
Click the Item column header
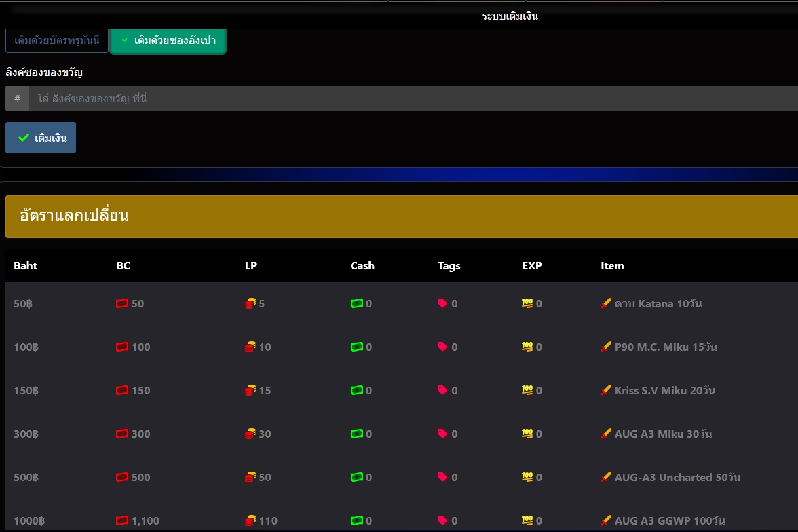click(612, 266)
